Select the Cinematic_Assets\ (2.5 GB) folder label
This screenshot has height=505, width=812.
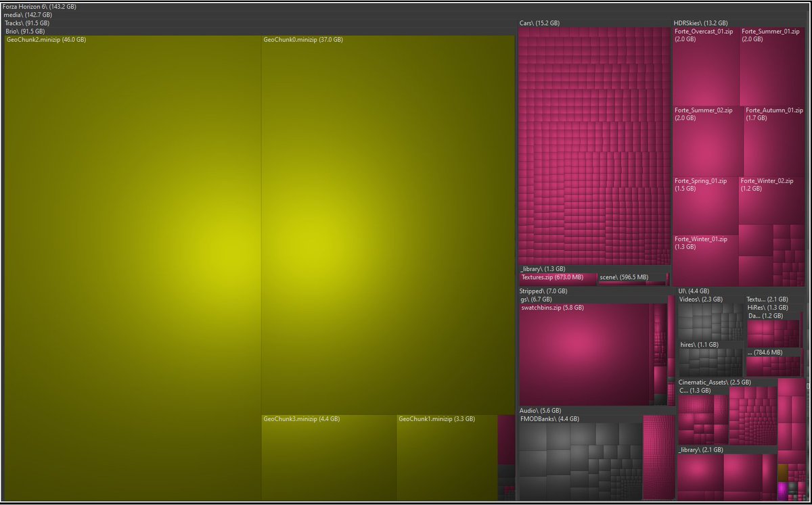[x=715, y=382]
